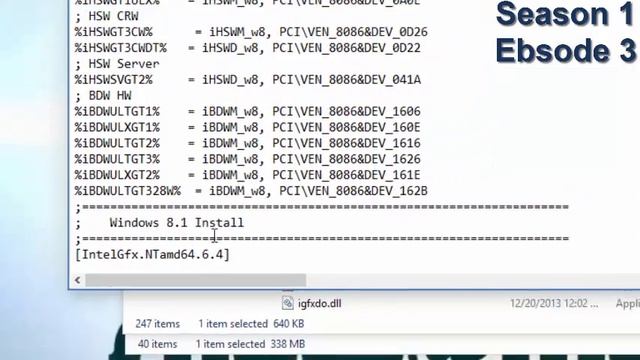
Task: Click the '; HSW CRW' comment line
Action: pyautogui.click(x=107, y=16)
